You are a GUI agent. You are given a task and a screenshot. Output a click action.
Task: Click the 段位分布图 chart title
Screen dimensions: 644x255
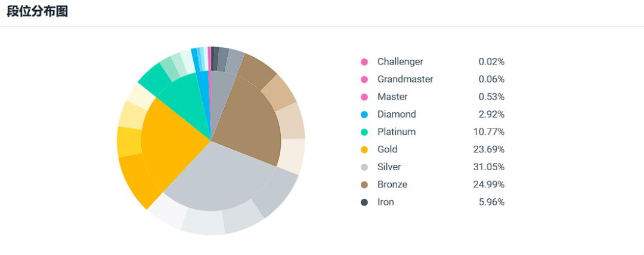pyautogui.click(x=37, y=12)
